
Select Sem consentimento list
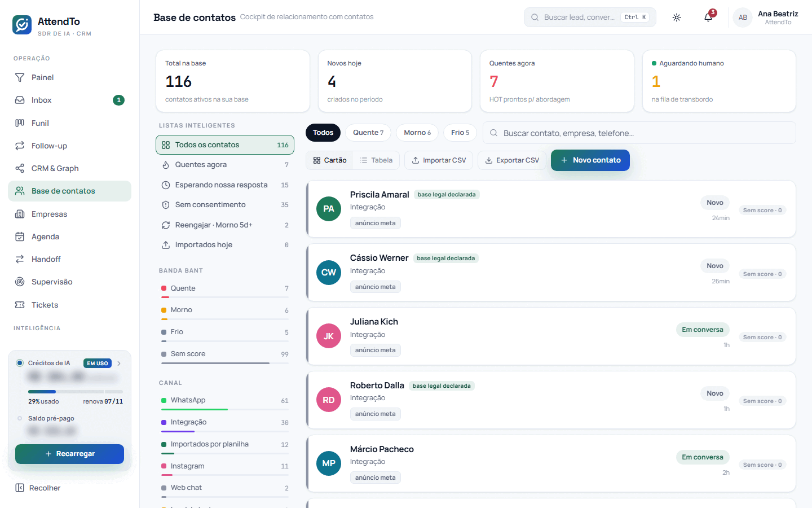225,205
